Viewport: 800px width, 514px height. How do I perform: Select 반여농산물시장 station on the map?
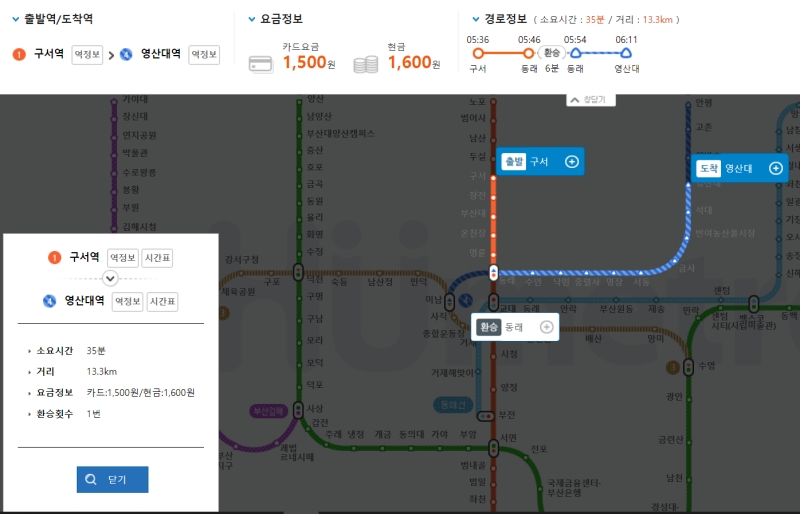[725, 233]
